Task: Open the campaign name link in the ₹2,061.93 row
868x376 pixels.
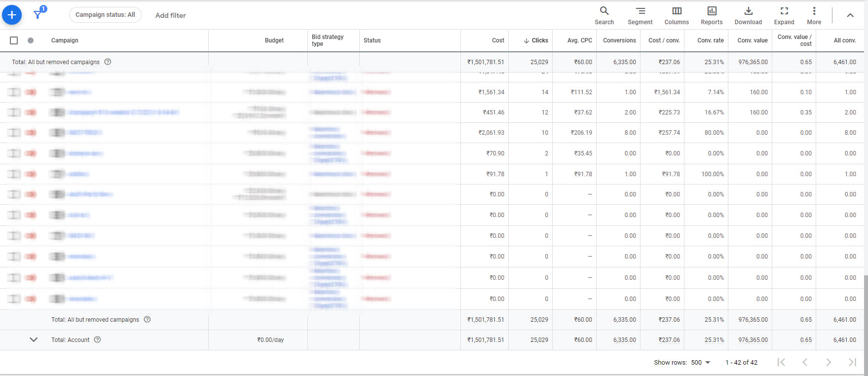Action: click(84, 133)
